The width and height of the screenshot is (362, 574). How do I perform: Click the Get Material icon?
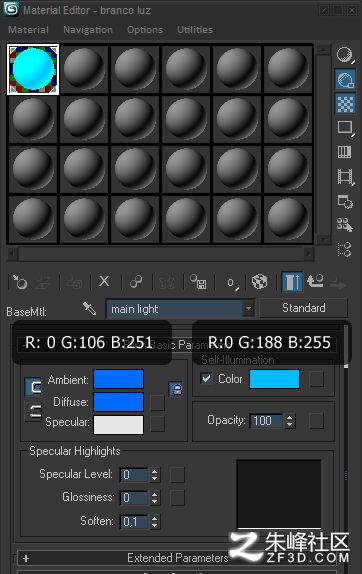pos(20,282)
